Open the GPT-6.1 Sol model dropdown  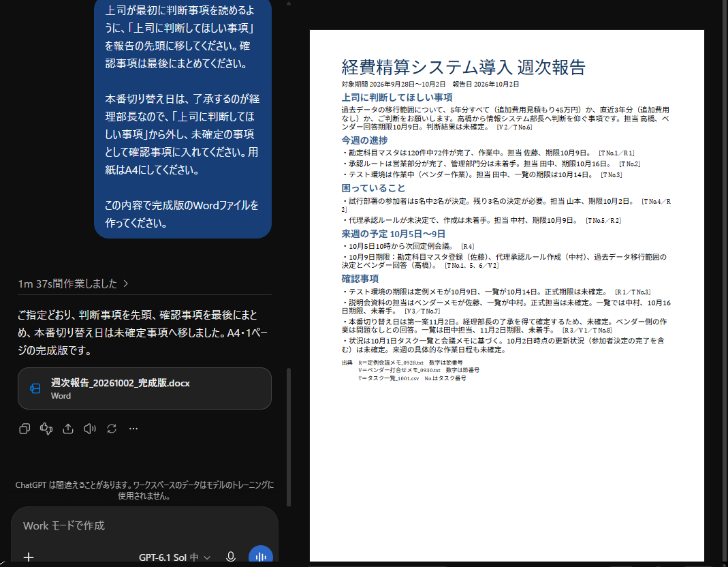[174, 557]
